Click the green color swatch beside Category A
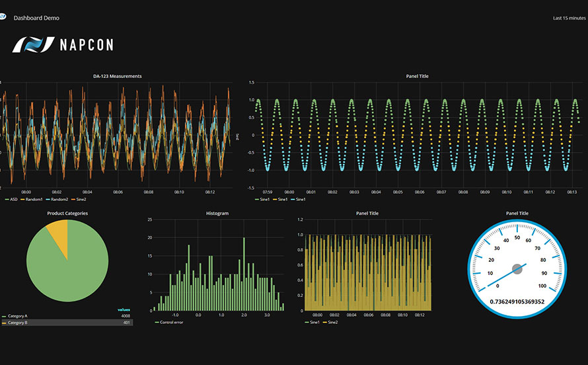Viewport: 588px width, 365px height. (x=3, y=316)
